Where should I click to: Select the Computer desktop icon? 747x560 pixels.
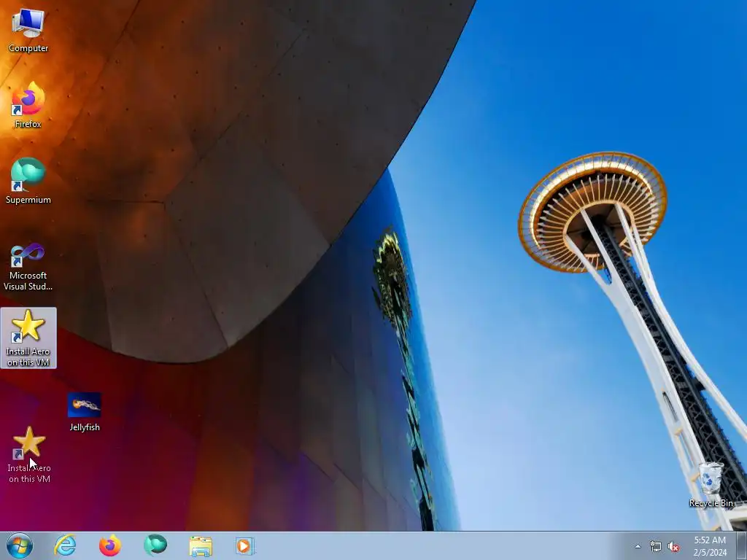28,31
